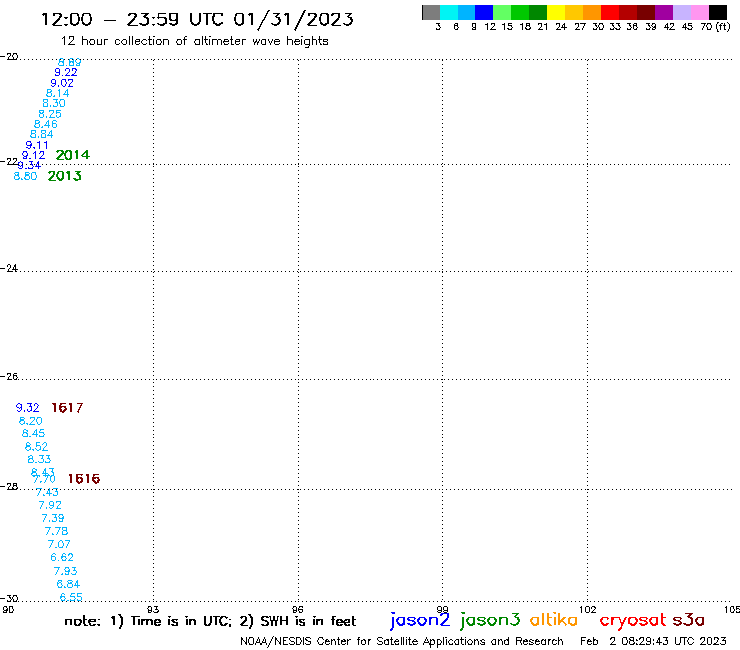Click the longitude axis label 99
The image size is (740, 650).
pyautogui.click(x=442, y=609)
